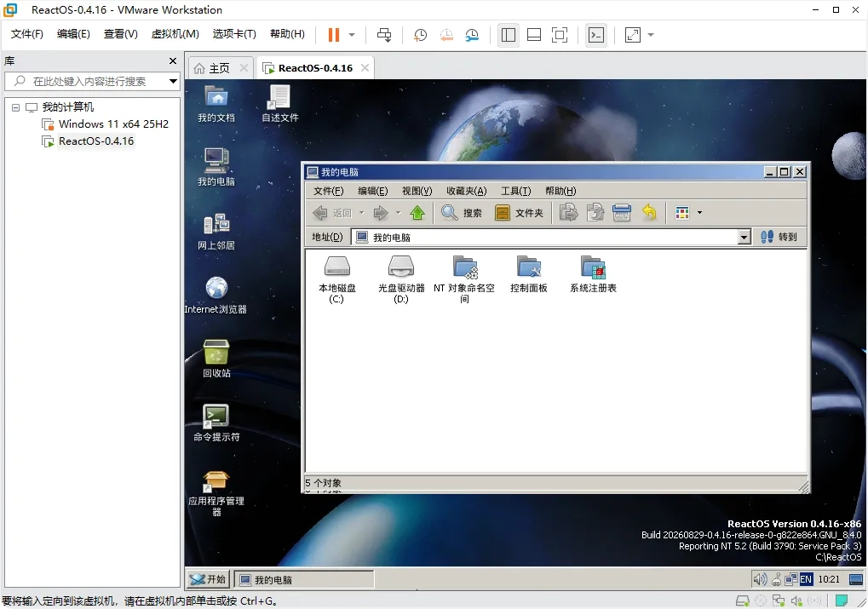
Task: Select the 我的文档 desktop icon
Action: (x=216, y=104)
